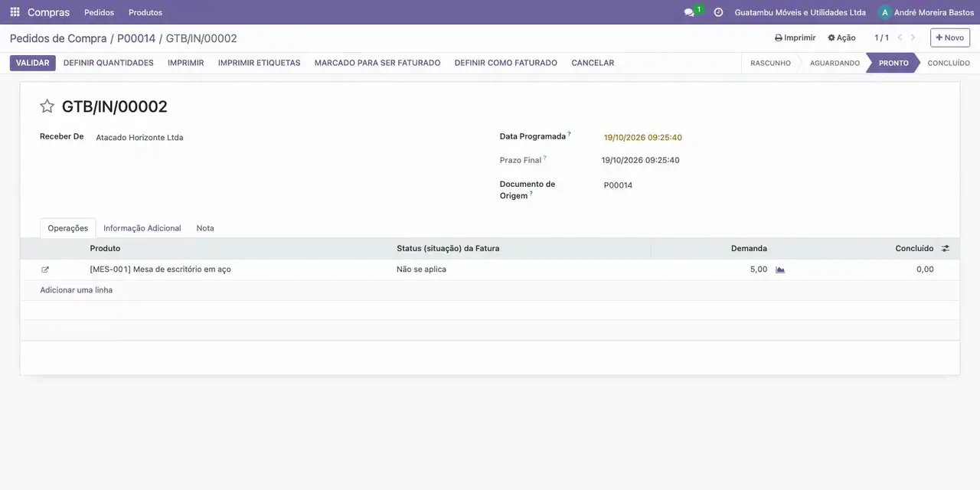Switch to the Operações tab

click(68, 228)
